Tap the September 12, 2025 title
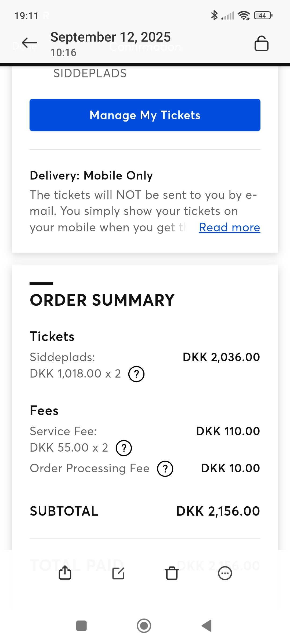Viewport: 290px width, 644px height. pyautogui.click(x=110, y=37)
